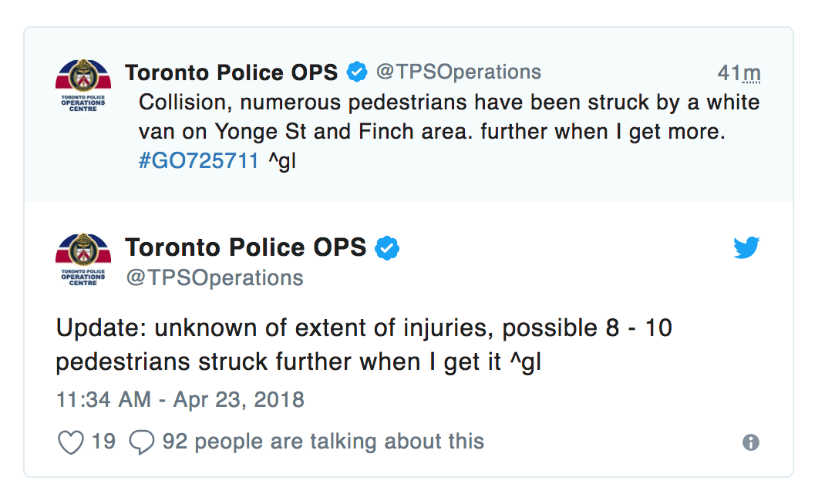The height and width of the screenshot is (504, 825).
Task: Click verified badge beside lower Toronto Police OPS
Action: pyautogui.click(x=387, y=248)
